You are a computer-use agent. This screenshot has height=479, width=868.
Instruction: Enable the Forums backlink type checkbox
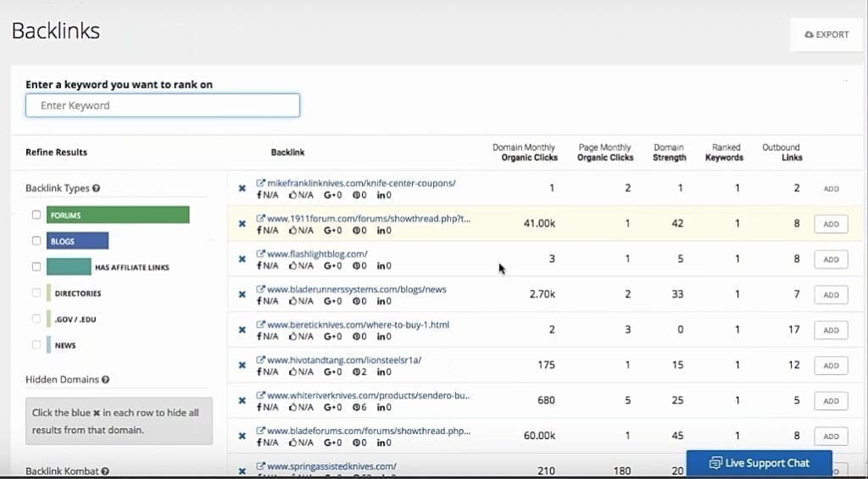click(x=36, y=214)
